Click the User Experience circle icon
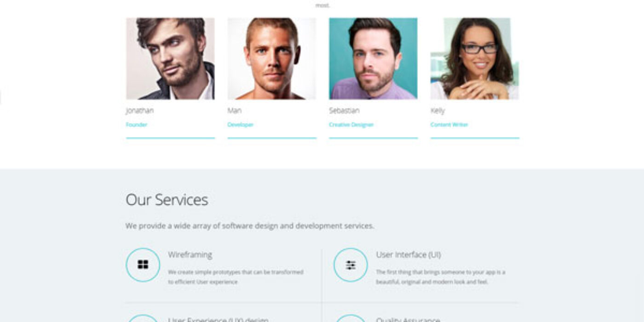Screen dimensions: 644x322 click(143, 318)
